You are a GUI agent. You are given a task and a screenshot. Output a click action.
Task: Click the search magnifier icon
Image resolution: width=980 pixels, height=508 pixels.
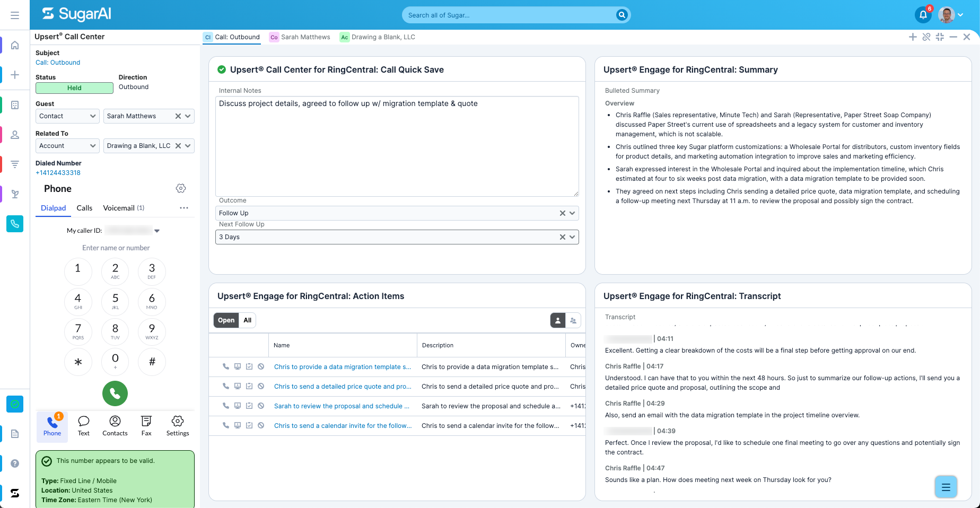tap(622, 15)
